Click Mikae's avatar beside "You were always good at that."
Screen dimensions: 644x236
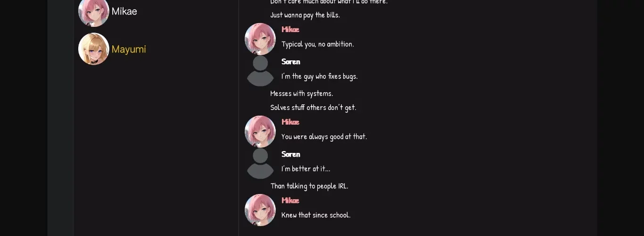(260, 131)
